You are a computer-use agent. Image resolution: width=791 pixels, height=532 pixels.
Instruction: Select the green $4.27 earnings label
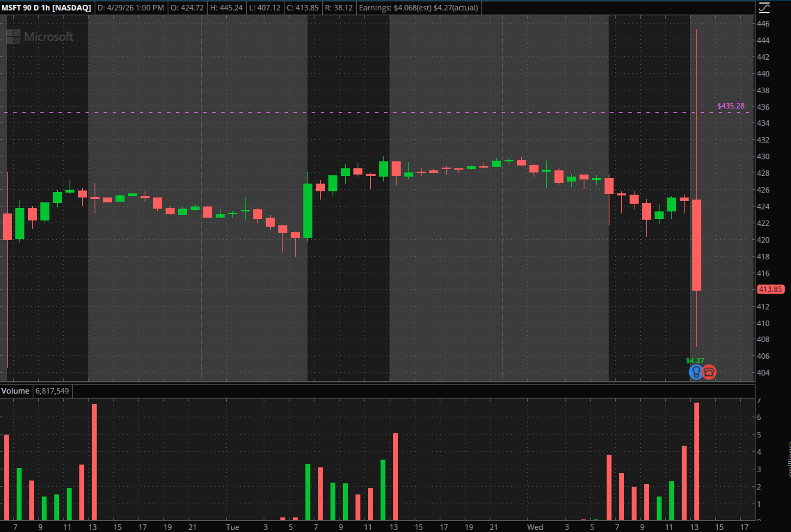(695, 360)
